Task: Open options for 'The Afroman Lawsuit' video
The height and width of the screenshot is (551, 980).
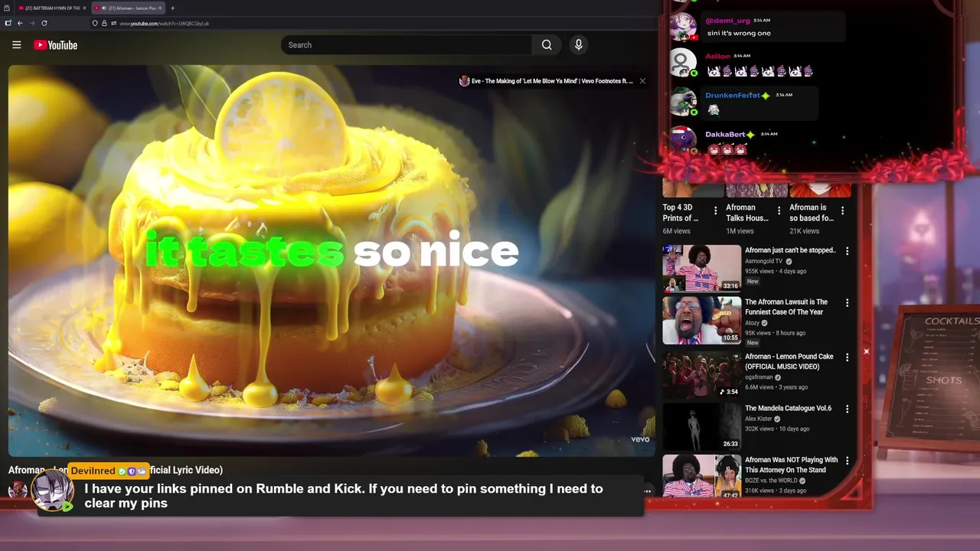Action: [847, 303]
